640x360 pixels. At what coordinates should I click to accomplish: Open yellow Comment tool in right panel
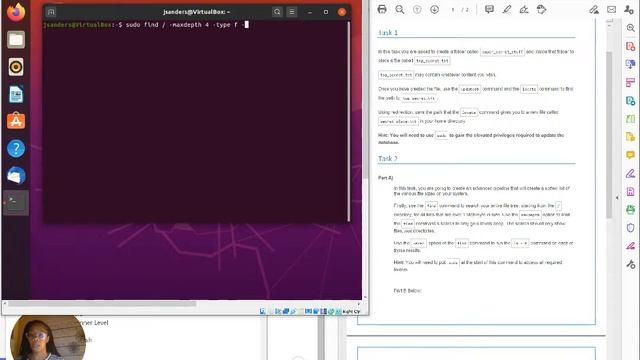pyautogui.click(x=631, y=155)
